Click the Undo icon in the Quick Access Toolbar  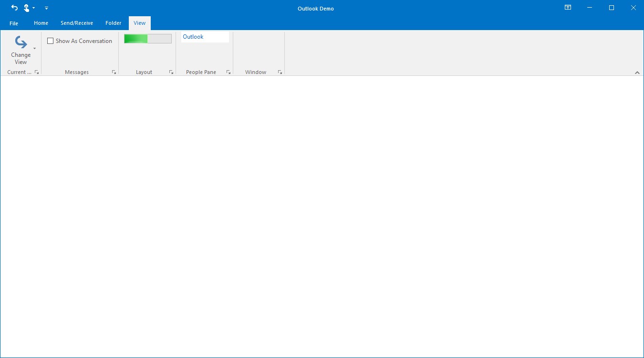pos(14,8)
